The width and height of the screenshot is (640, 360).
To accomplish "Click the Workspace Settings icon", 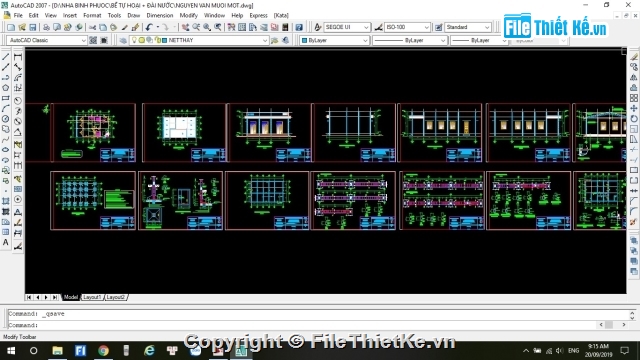I will click(93, 40).
